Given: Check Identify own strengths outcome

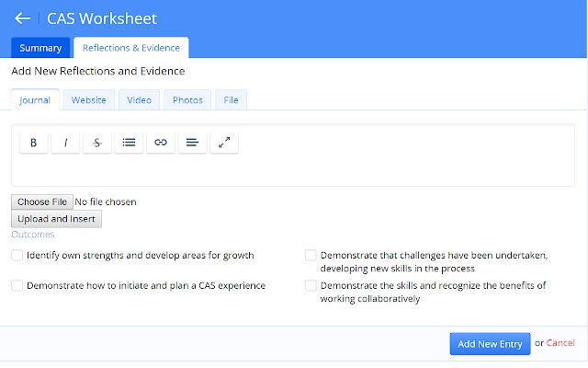Looking at the screenshot, I should click(x=17, y=255).
